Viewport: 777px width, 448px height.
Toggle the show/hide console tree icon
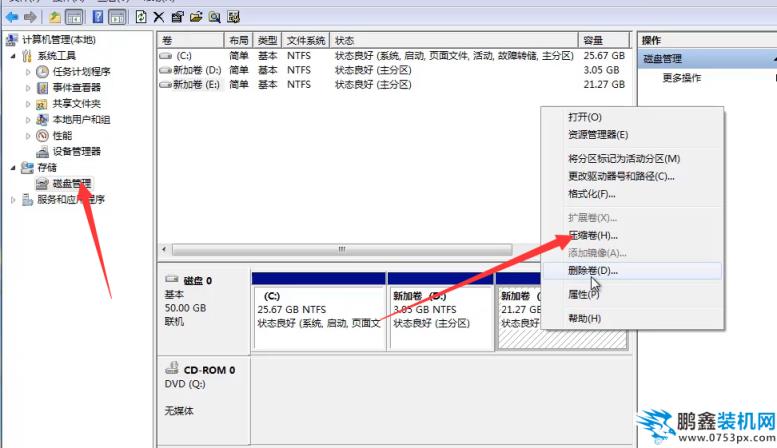pos(74,17)
